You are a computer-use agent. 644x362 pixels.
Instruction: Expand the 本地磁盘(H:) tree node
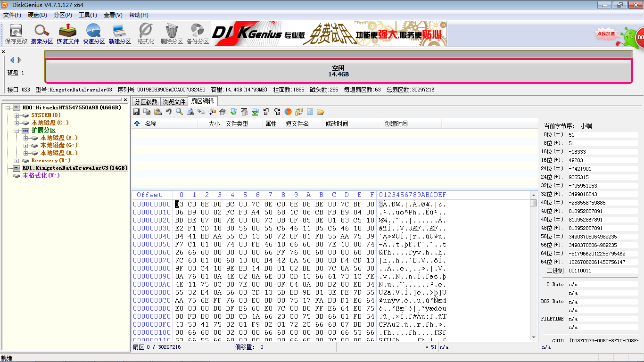tap(25, 153)
